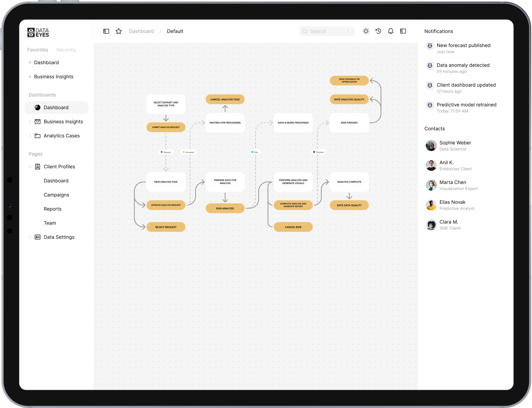Expand the Client Profiles chevron

pyautogui.click(x=30, y=167)
